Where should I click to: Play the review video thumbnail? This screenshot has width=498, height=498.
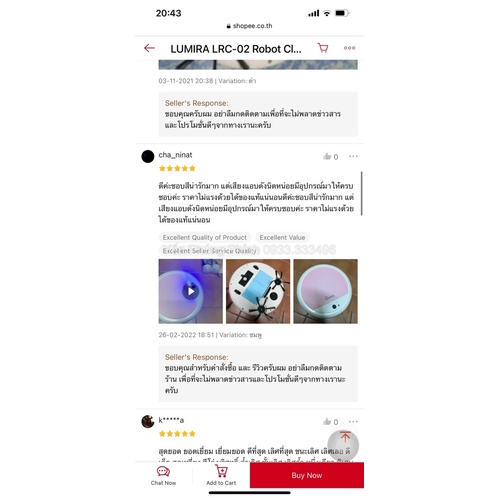point(191,291)
